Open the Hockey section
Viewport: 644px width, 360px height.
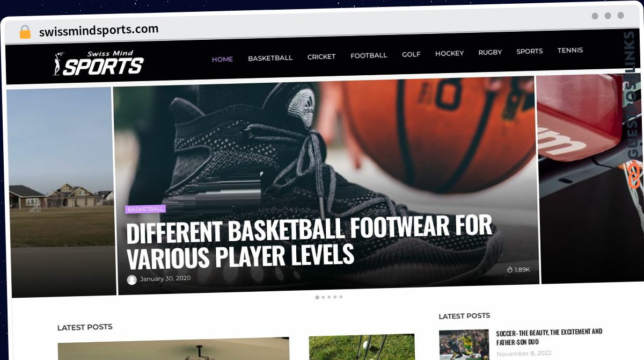click(449, 53)
